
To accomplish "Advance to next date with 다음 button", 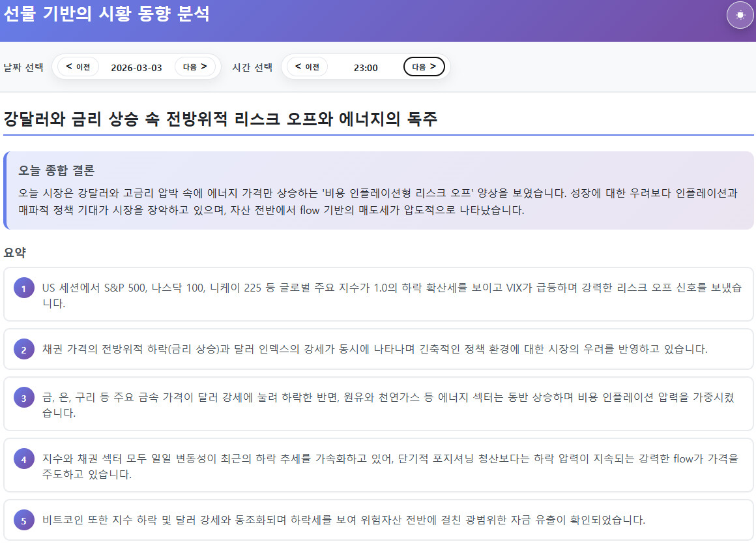I will [195, 67].
